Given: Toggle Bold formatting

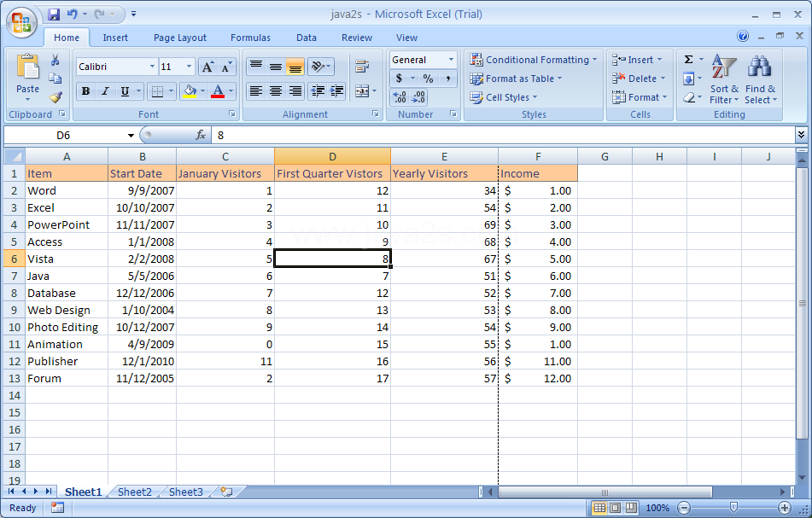Looking at the screenshot, I should coord(85,91).
